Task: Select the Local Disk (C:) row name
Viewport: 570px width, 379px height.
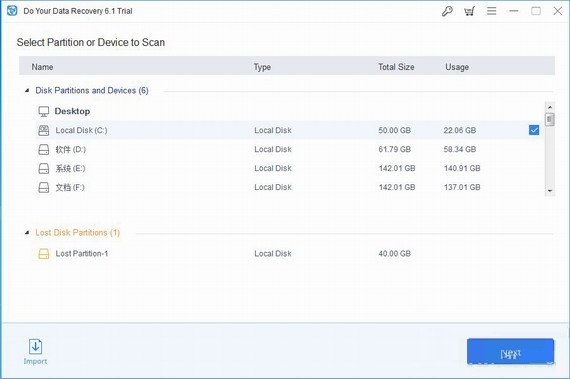Action: [81, 130]
